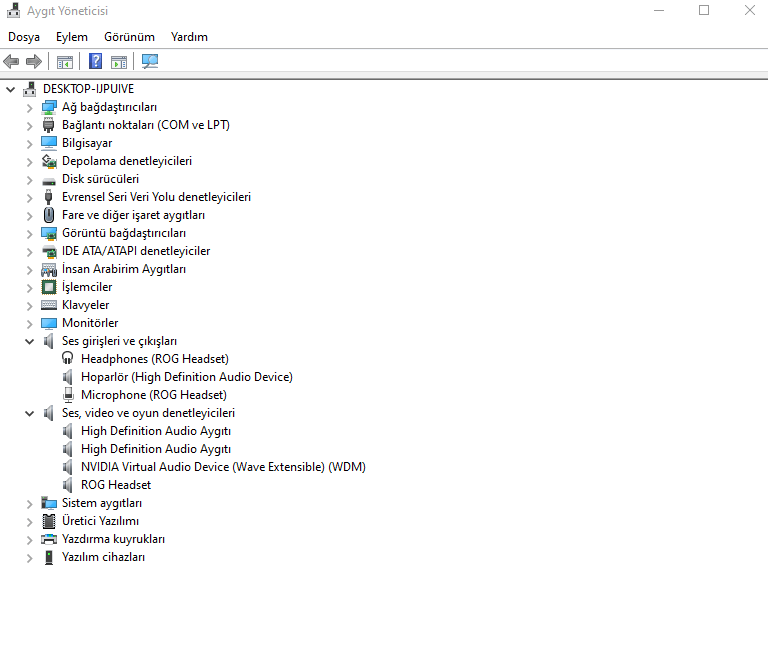Click the storage controller icon beside Depolama denetleyicileri
The width and height of the screenshot is (768, 647).
coord(49,161)
